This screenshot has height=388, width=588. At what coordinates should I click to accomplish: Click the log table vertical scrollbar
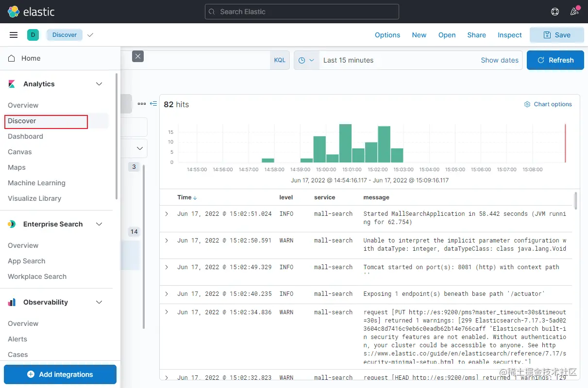click(576, 200)
